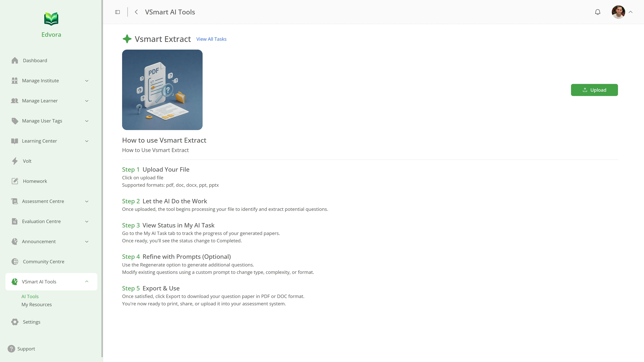Select the AI Tools submenu item

[x=30, y=296]
